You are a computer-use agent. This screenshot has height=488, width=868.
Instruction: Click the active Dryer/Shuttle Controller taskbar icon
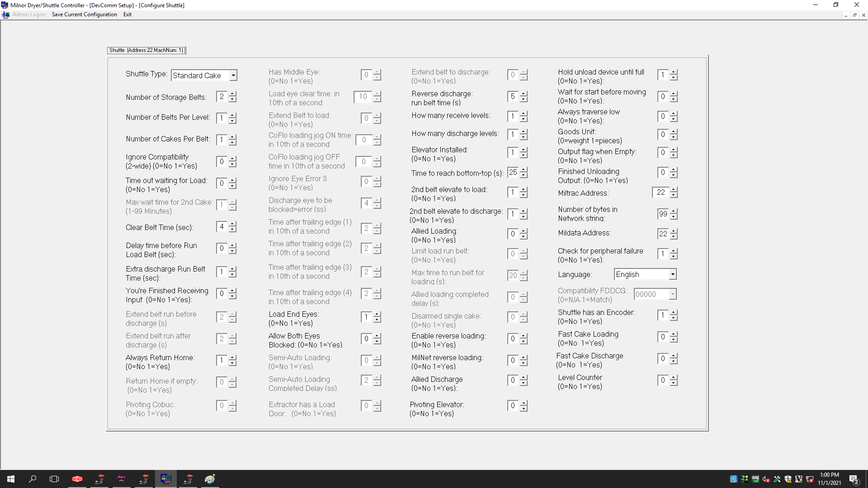pos(166,479)
